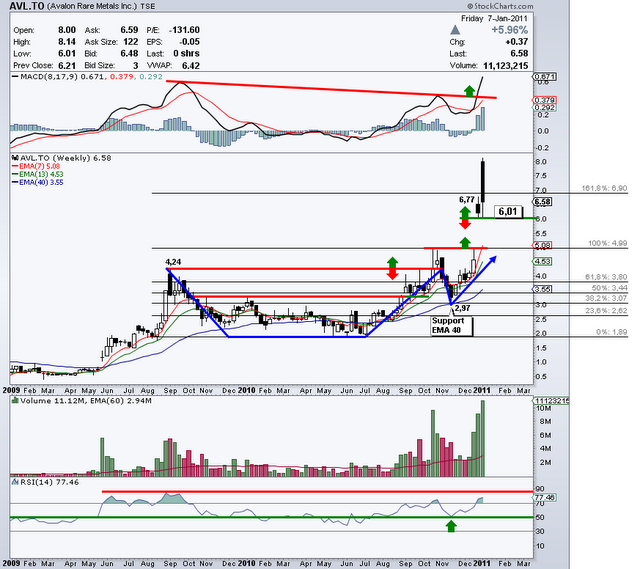Click the 6.58 last price tag on price axis

tap(543, 202)
